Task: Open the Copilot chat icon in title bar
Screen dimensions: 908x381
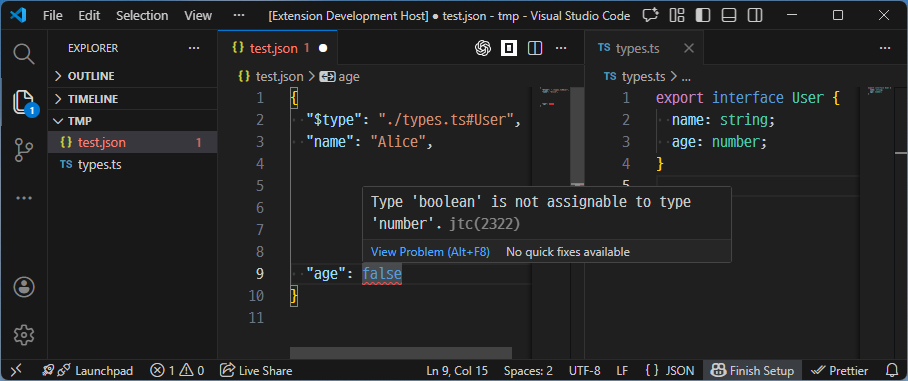Action: [x=651, y=16]
